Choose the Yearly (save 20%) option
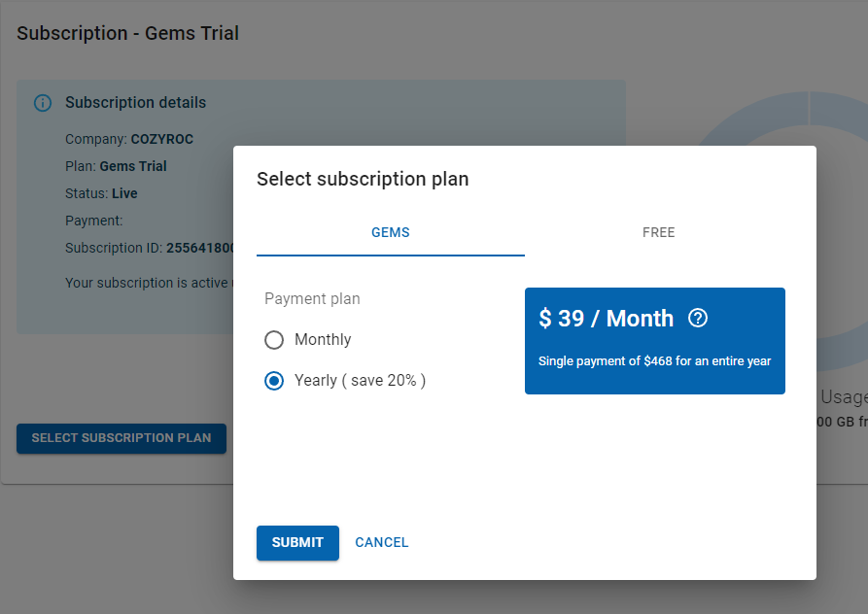 click(274, 381)
